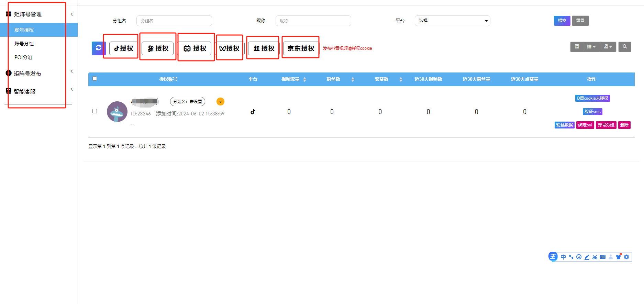Click the IME logo icon
The width and height of the screenshot is (644, 304).
click(x=553, y=257)
